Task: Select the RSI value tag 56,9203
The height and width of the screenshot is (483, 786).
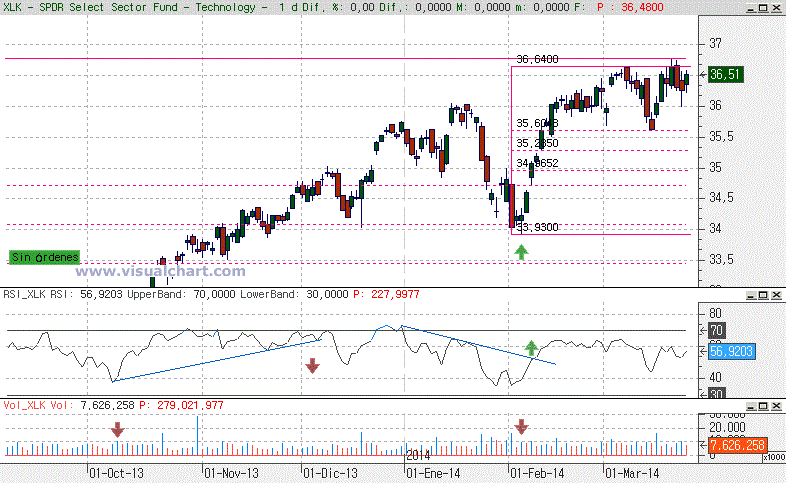Action: tap(731, 352)
